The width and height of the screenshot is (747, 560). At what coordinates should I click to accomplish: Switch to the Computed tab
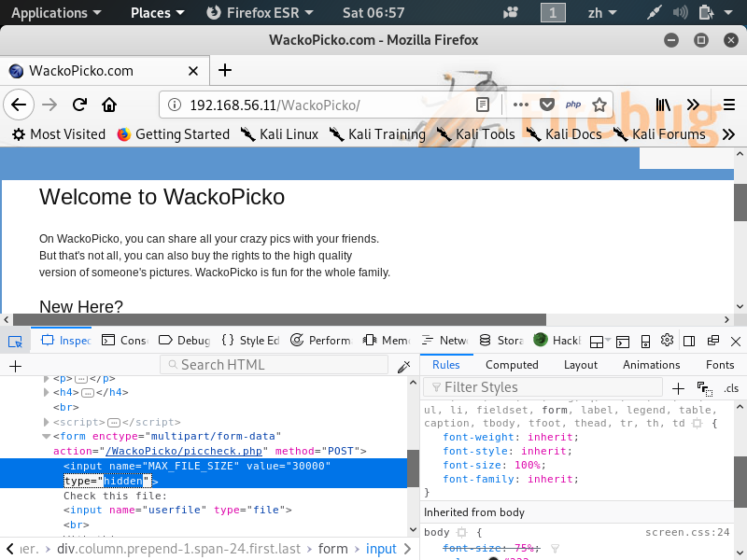(512, 365)
